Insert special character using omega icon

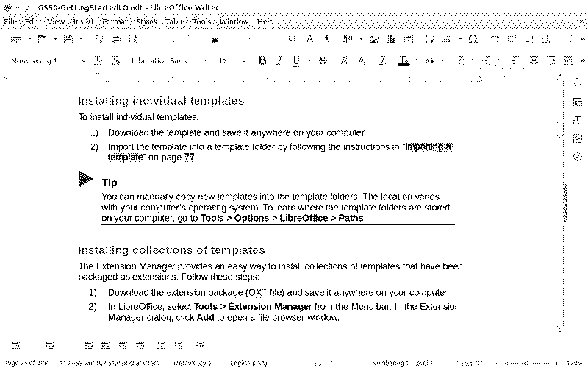click(x=473, y=38)
